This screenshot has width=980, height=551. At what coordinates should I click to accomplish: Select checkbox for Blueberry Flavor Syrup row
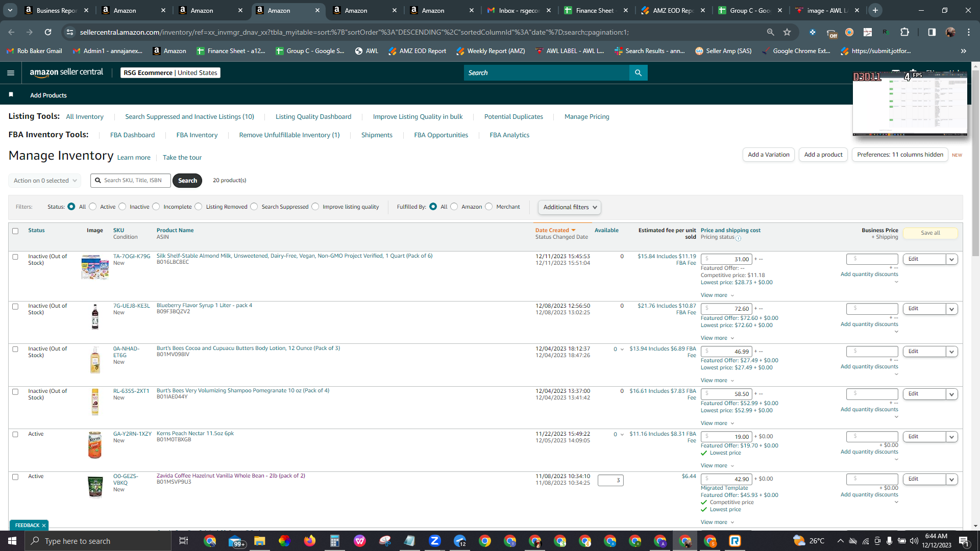click(x=15, y=307)
